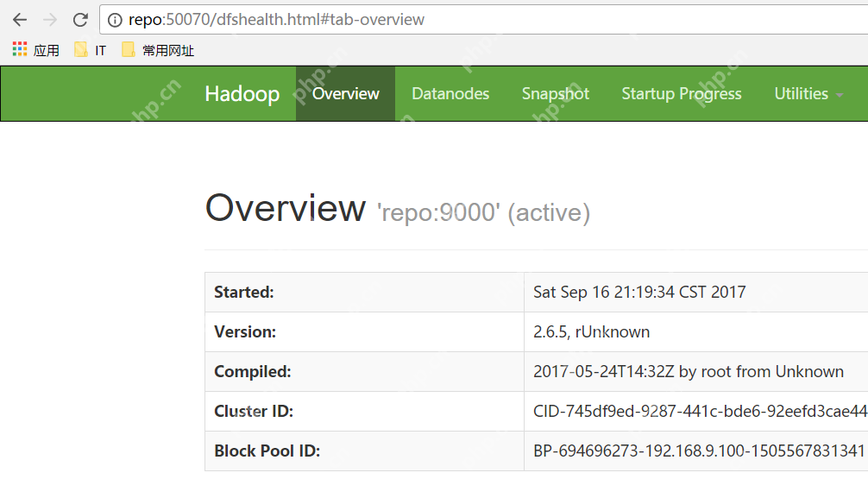The height and width of the screenshot is (498, 868).
Task: Click the browser back arrow
Action: click(19, 19)
